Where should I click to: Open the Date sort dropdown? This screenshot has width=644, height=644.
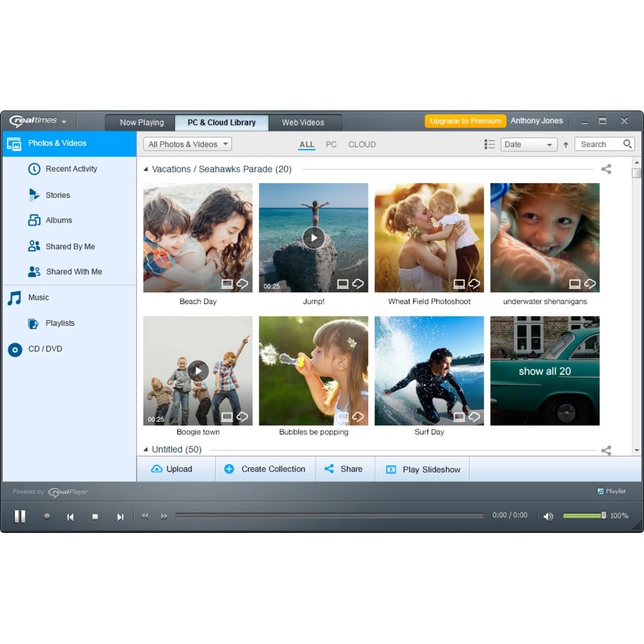(528, 145)
